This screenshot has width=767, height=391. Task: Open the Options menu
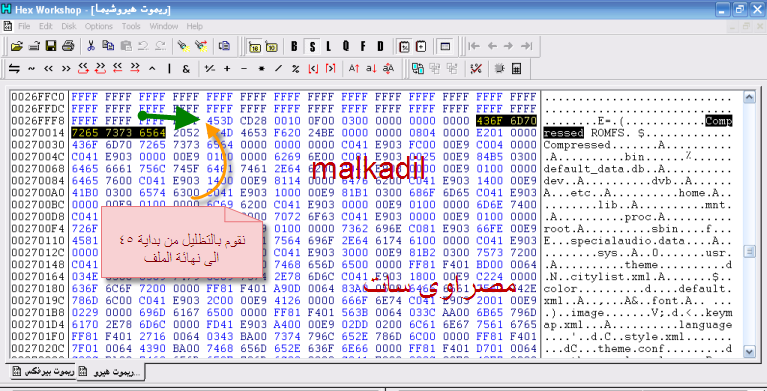point(99,26)
